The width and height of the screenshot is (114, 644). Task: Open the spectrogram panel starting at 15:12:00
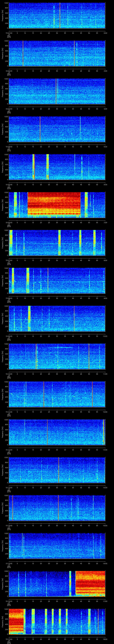pos(57,432)
